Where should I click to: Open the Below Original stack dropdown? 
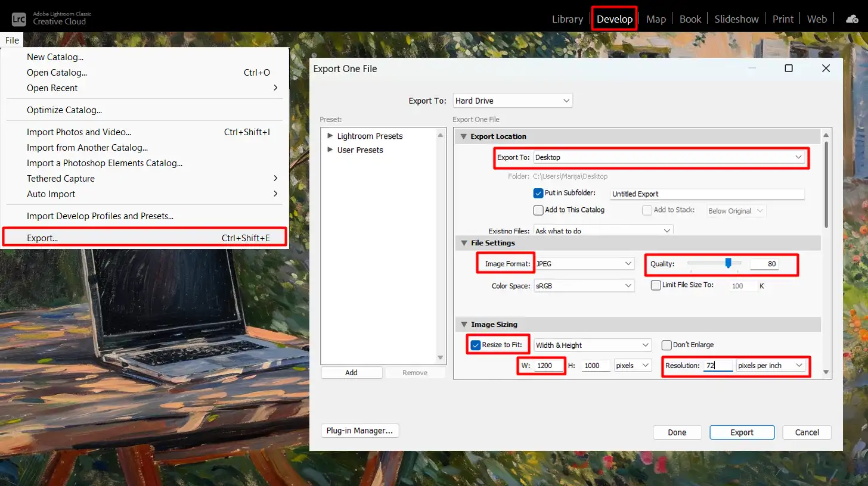coord(736,211)
